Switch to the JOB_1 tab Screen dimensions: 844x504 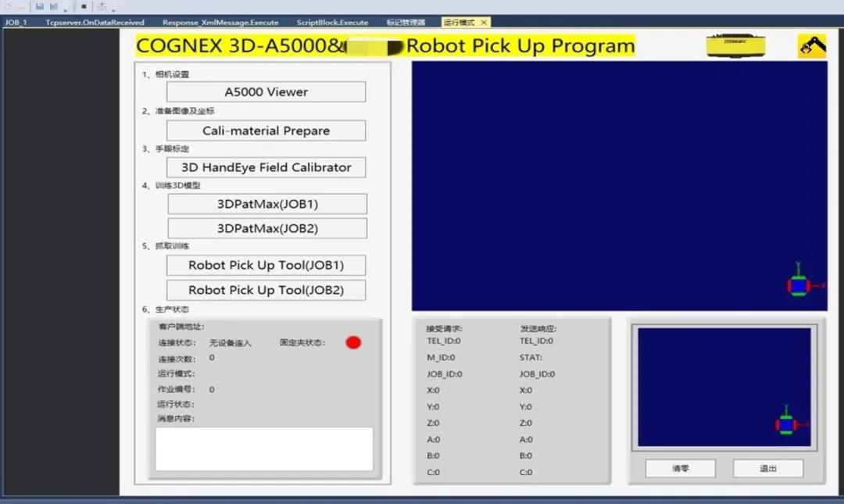click(16, 23)
